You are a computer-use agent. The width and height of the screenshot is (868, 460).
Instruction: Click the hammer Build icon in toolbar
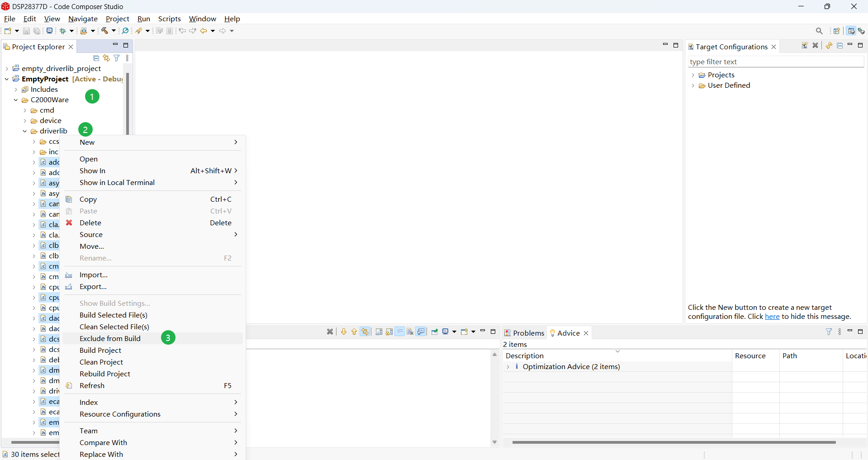(x=104, y=31)
